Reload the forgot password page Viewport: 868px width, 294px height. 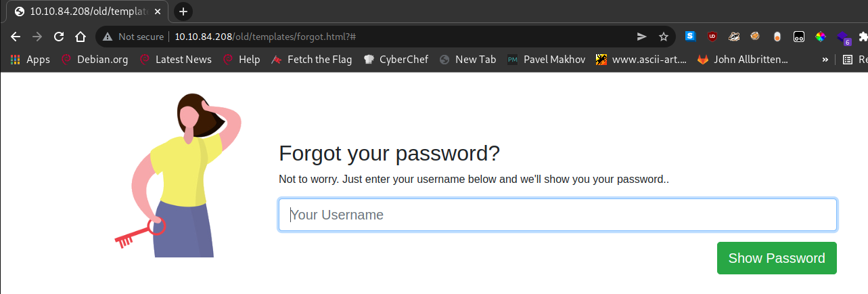pyautogui.click(x=59, y=37)
